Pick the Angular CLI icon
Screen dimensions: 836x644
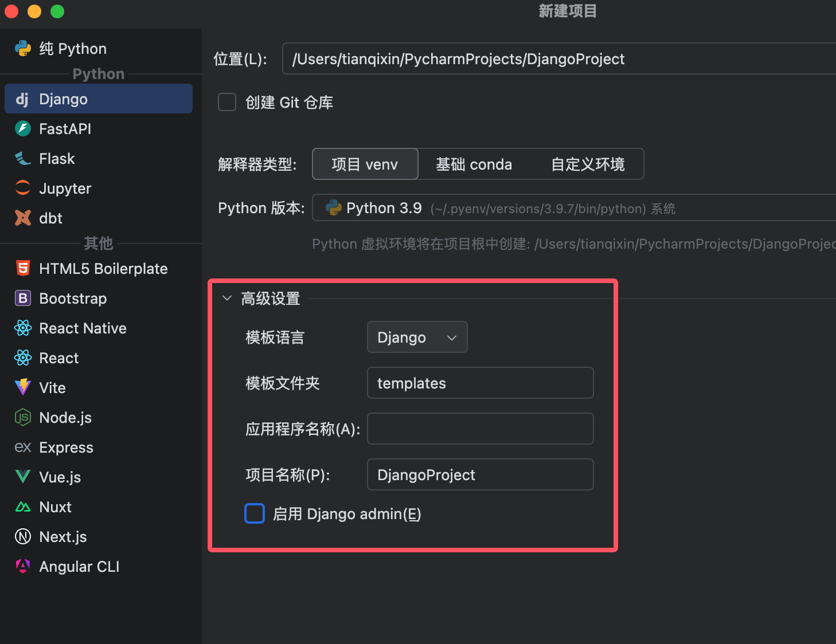tap(23, 566)
